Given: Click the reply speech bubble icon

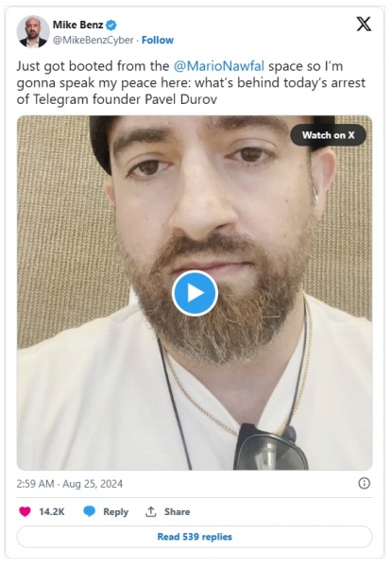Looking at the screenshot, I should pyautogui.click(x=89, y=511).
